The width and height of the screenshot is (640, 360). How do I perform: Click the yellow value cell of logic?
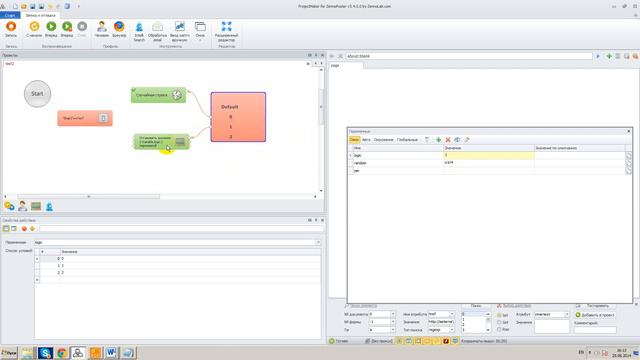click(x=489, y=156)
